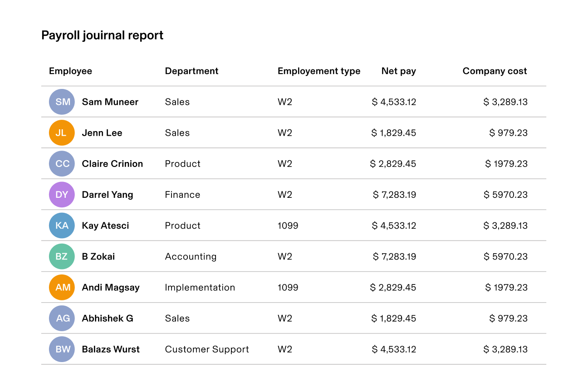Select the Implementation department cell
Image resolution: width=588 pixels, height=392 pixels.
point(200,287)
